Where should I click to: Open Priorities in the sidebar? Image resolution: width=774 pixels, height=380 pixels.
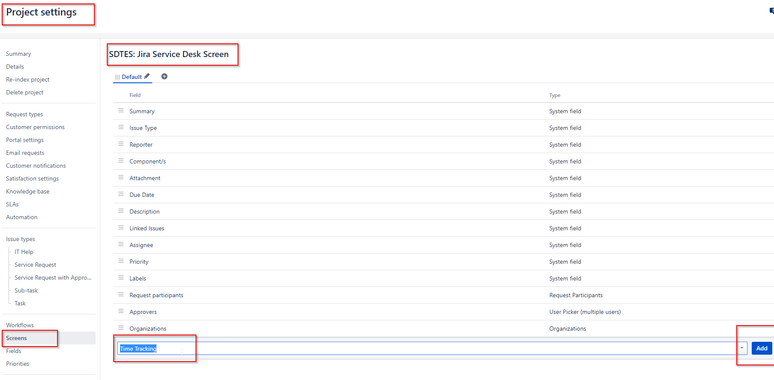coord(18,364)
